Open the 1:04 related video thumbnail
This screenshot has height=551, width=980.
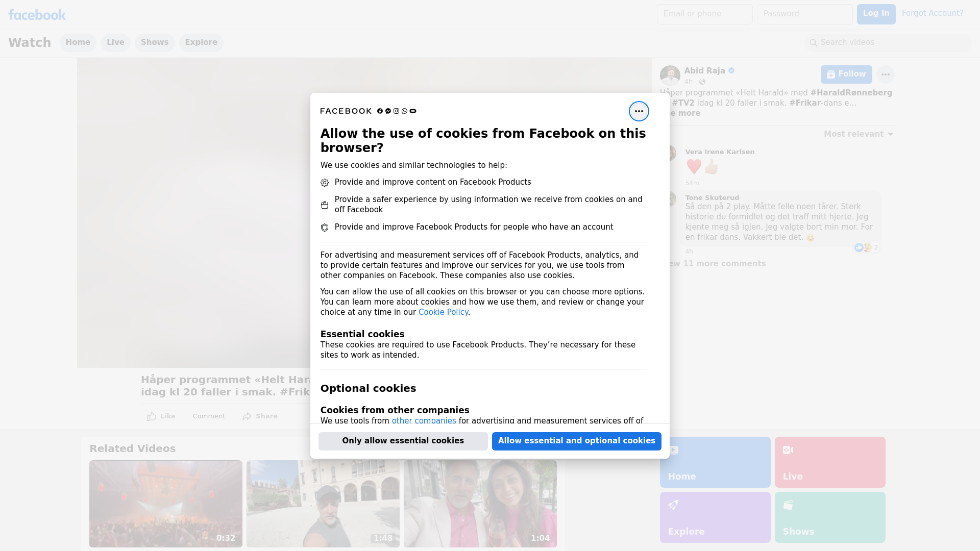tap(480, 504)
